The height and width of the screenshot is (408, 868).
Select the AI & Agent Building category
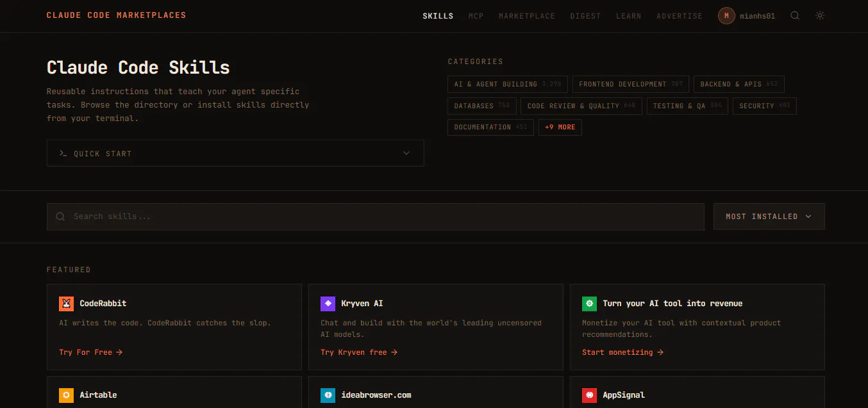click(x=508, y=84)
